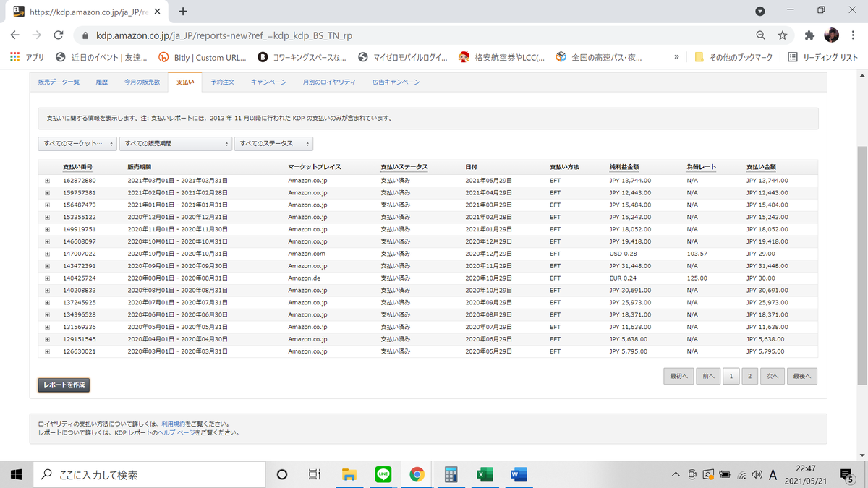Switch to 広告キャンペーン tab
Viewport: 868px width, 488px height.
pos(396,82)
